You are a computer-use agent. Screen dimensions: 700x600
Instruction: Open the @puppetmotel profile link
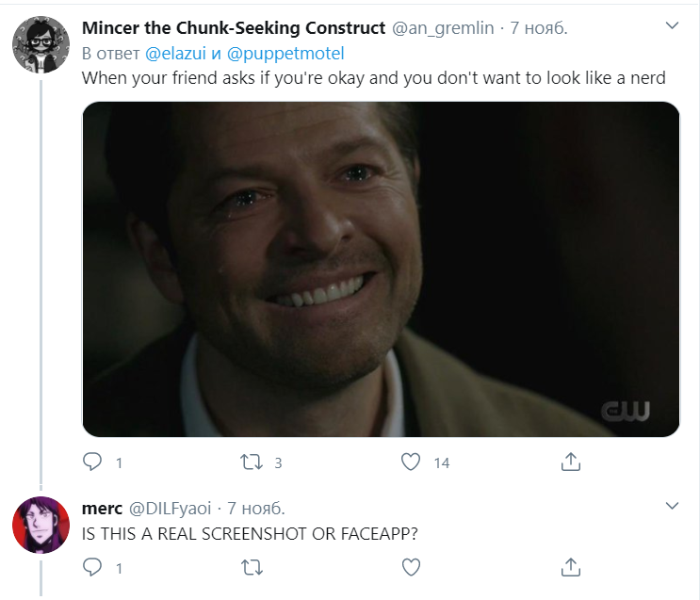pyautogui.click(x=285, y=54)
